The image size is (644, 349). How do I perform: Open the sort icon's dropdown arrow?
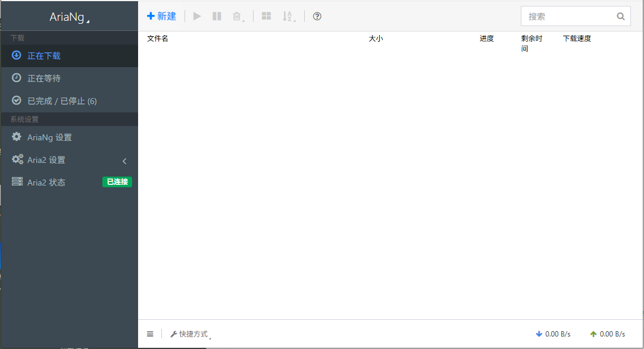click(294, 20)
